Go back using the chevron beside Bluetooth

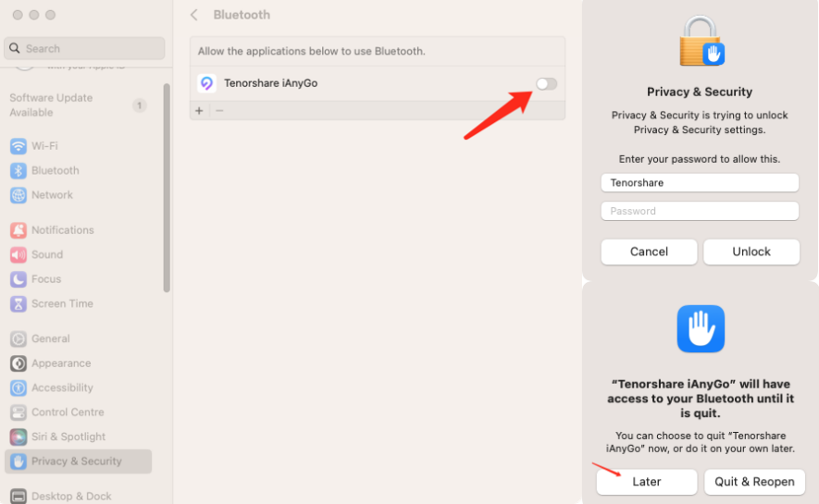[x=194, y=15]
